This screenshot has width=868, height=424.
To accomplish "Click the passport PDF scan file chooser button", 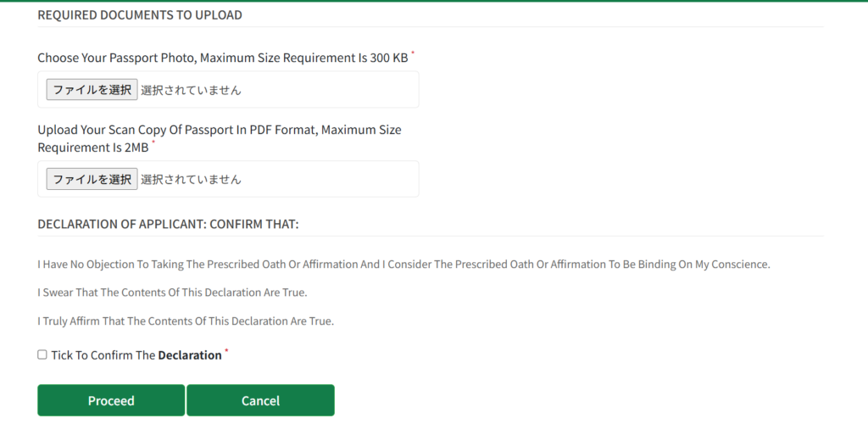I will tap(92, 179).
